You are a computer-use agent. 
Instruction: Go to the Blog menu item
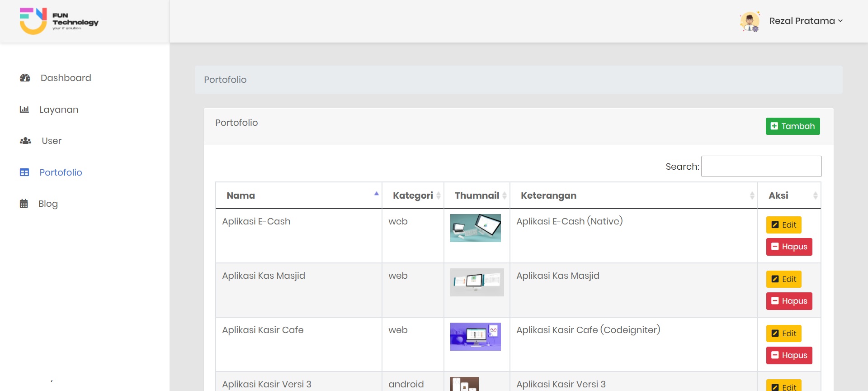pyautogui.click(x=48, y=204)
